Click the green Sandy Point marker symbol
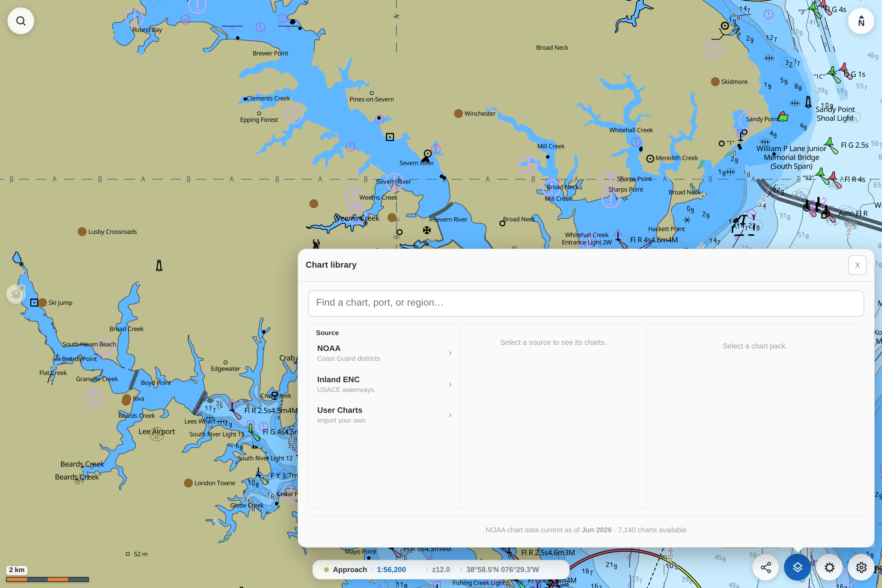Viewport: 882px width, 588px height. tap(783, 117)
